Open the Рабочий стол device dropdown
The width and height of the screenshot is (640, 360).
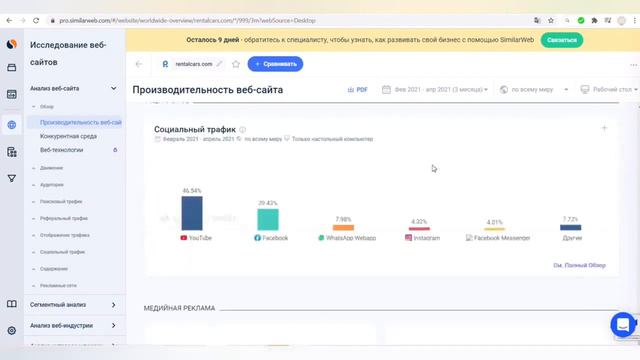pyautogui.click(x=609, y=89)
